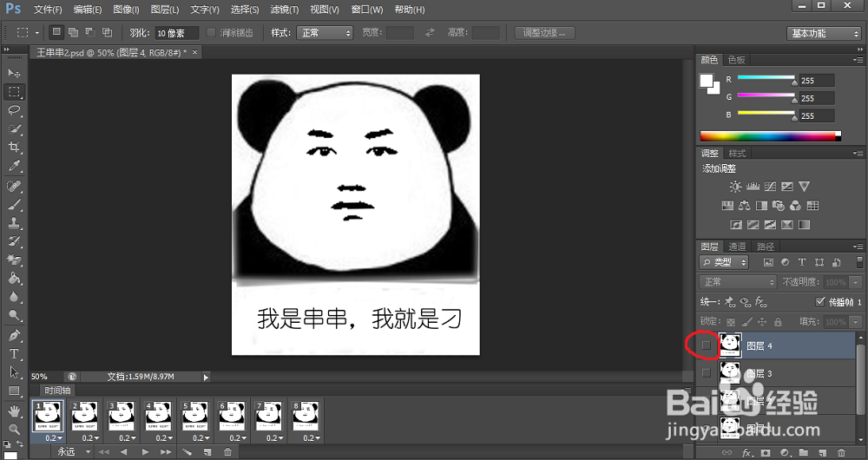
Task: Click the 调整边缘... button
Action: [545, 33]
